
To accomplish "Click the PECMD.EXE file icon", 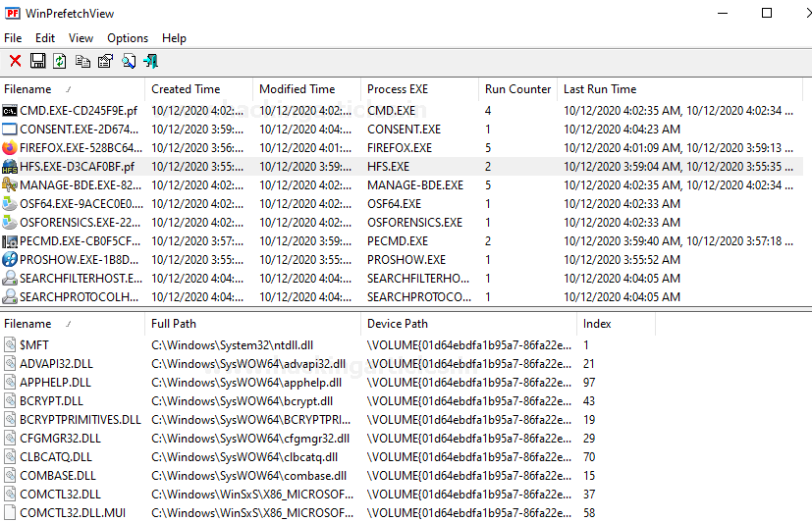I will point(10,241).
